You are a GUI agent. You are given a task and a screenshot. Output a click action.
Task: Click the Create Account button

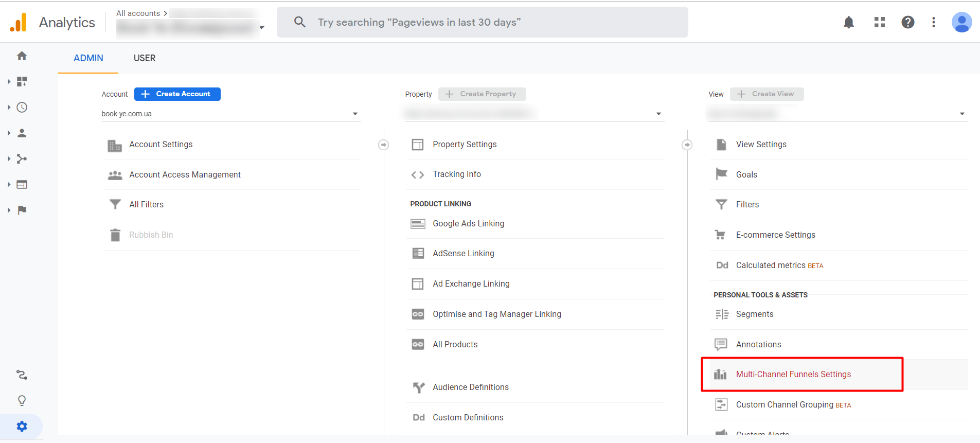(x=177, y=94)
